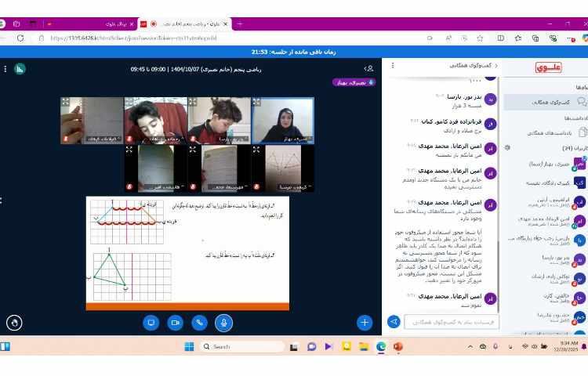The height and width of the screenshot is (376, 588).
Task: Click the share screen button
Action: pos(151,323)
